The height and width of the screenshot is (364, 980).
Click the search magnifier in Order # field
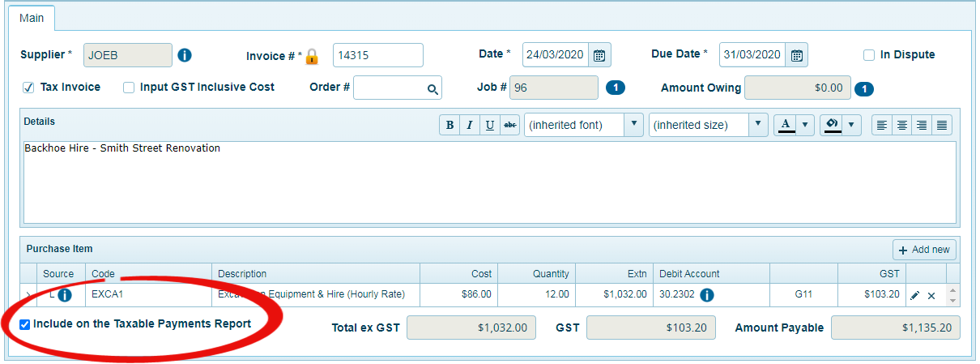tap(433, 89)
